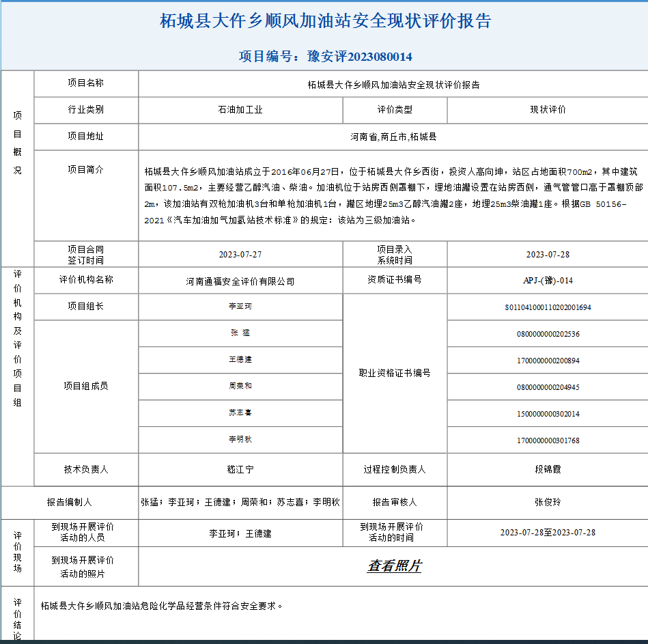Click 河南通福安全评价有限公司
Image resolution: width=648 pixels, height=644 pixels.
click(240, 281)
